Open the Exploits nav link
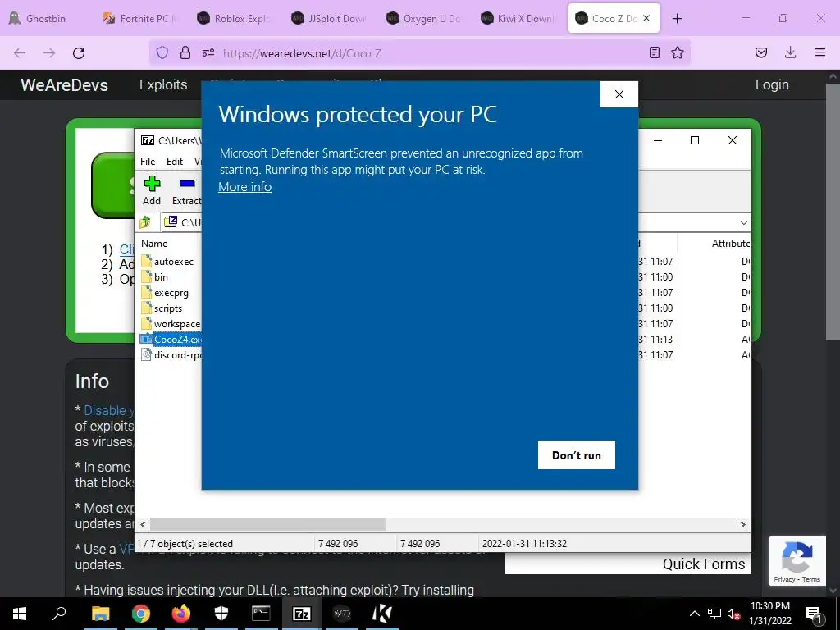840x630 pixels. pyautogui.click(x=163, y=84)
